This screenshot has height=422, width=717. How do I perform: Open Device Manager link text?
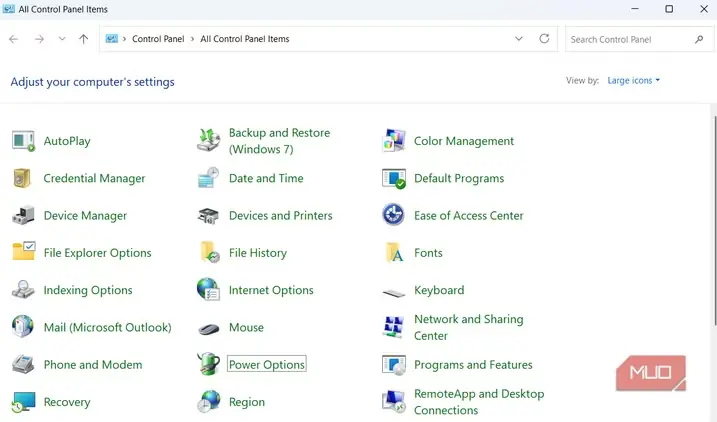click(85, 215)
